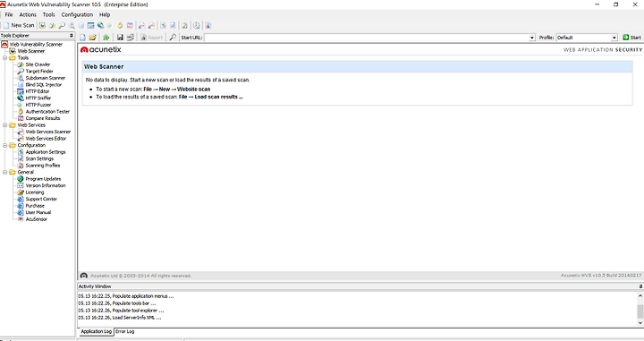This screenshot has height=341, width=644.
Task: Open HTTP Sniffer globe icon in toolbar
Action: click(100, 25)
